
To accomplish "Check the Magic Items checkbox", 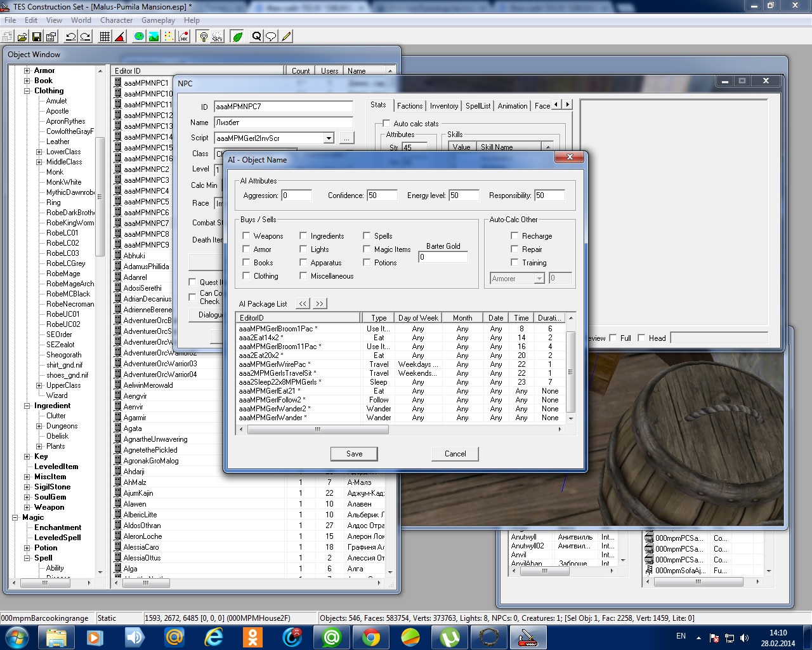I will [x=367, y=249].
